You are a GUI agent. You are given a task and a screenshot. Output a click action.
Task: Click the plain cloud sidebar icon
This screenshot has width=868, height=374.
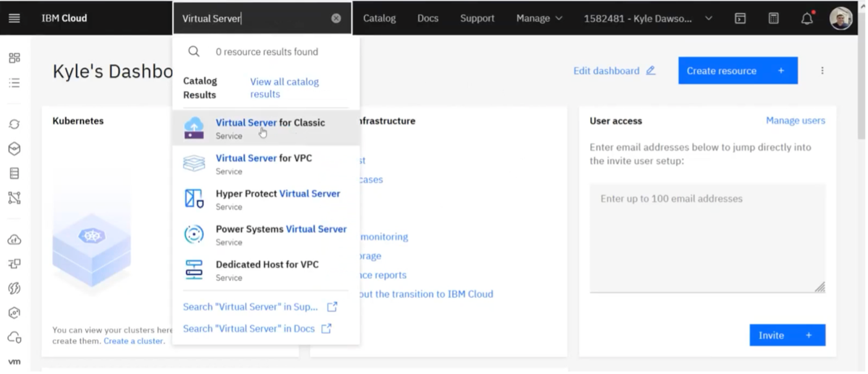14,240
